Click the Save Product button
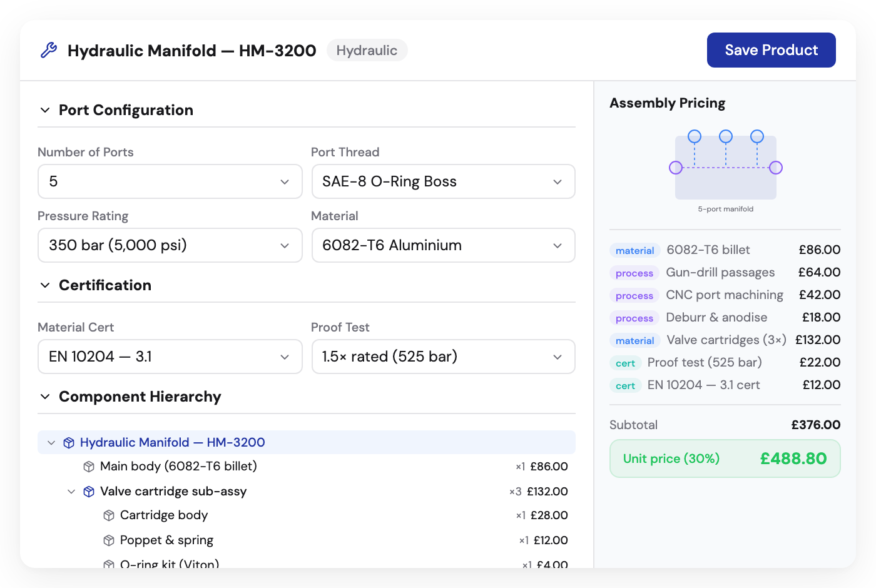The image size is (876, 588). coord(771,49)
